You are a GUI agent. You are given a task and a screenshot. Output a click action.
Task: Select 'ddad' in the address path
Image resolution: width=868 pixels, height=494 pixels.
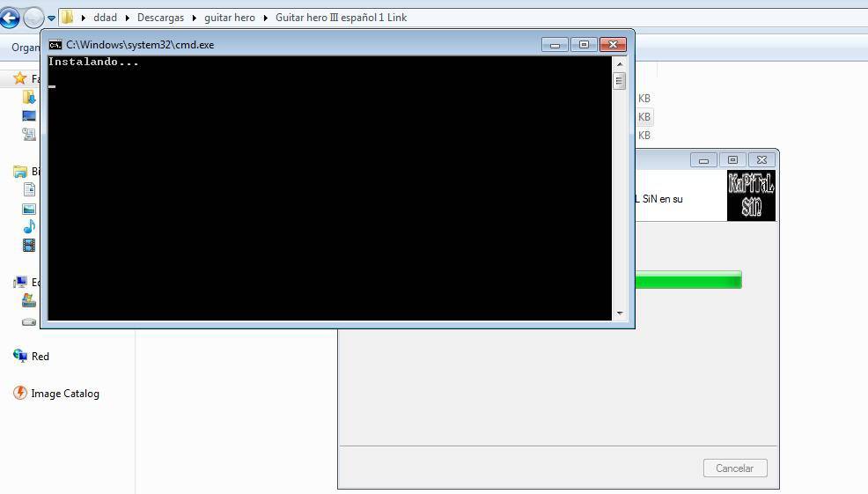(x=105, y=18)
